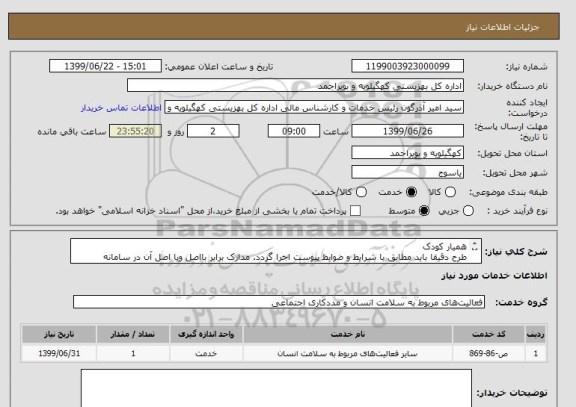Click service name سایر فعالیت‌های مربوط به سلامت انسان
The image size is (576, 407).
click(x=348, y=354)
